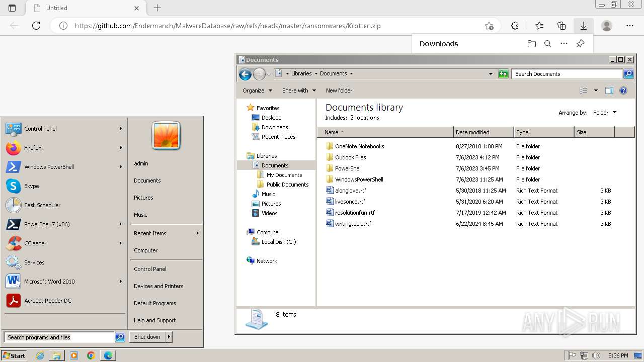
Task: Click the Windows Start button
Action: tap(14, 355)
